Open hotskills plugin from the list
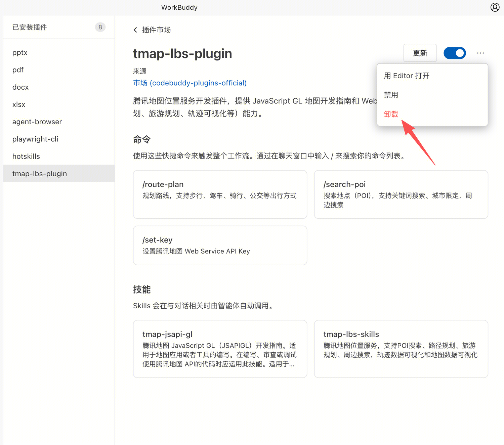The width and height of the screenshot is (504, 445). click(26, 157)
